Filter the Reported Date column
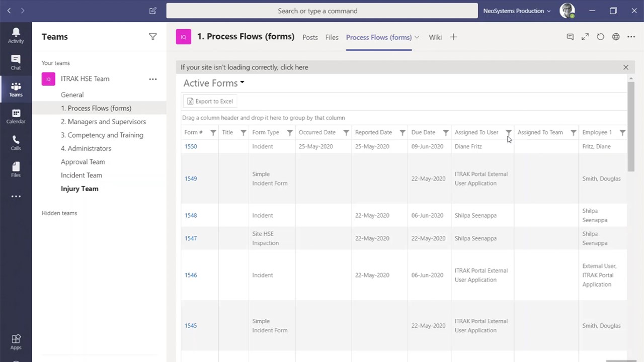Image resolution: width=644 pixels, height=362 pixels. pyautogui.click(x=402, y=133)
